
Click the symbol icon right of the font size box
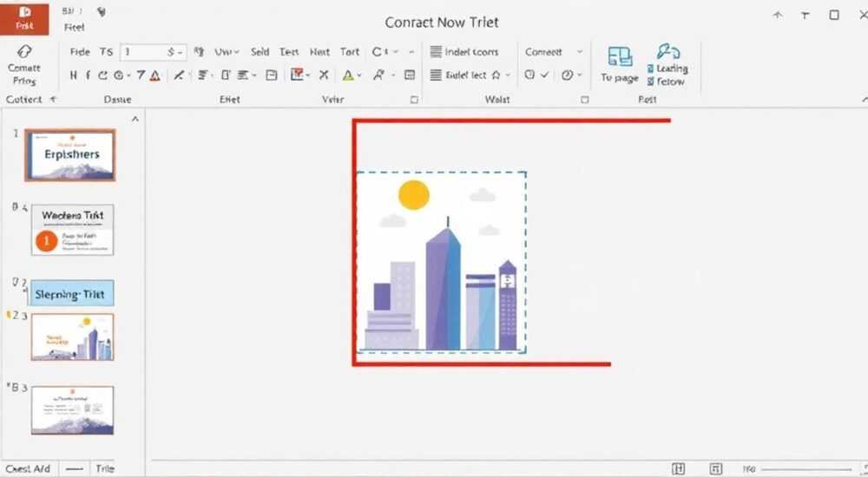click(x=199, y=52)
